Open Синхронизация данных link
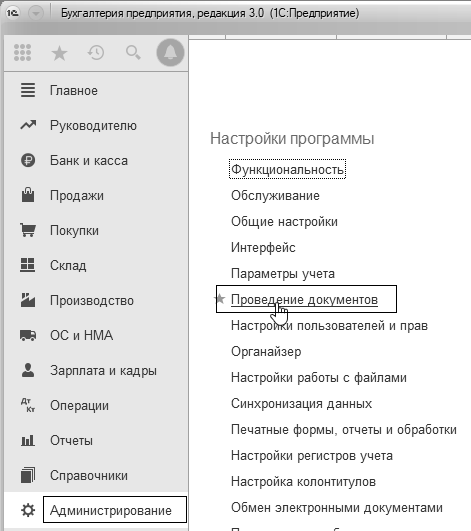Screen dimensions: 471x531 [x=301, y=404]
